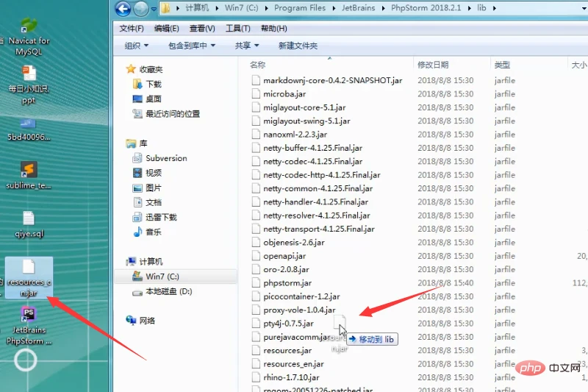This screenshot has height=392, width=588.
Task: Select nanoxml-2.2.3.jar file
Action: click(x=290, y=135)
